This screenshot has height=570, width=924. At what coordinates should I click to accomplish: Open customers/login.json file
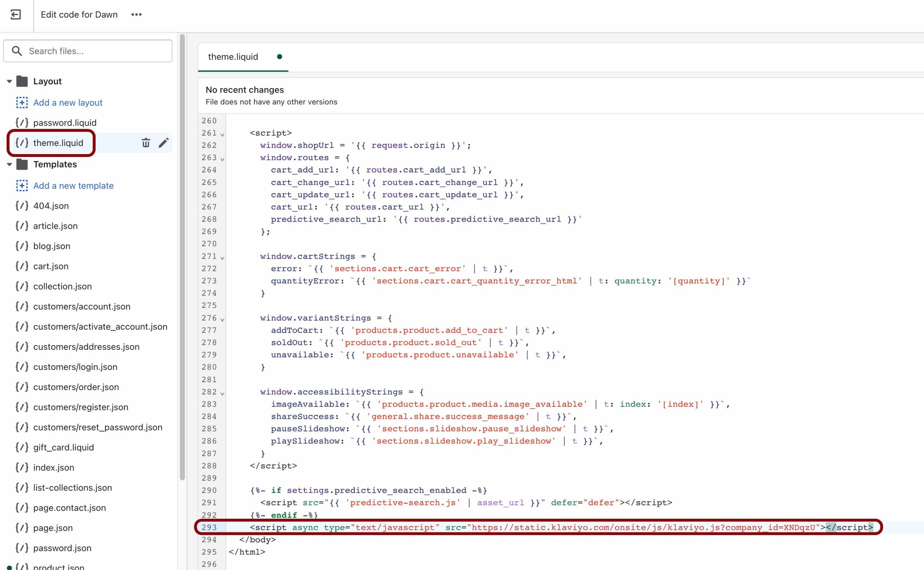point(75,367)
